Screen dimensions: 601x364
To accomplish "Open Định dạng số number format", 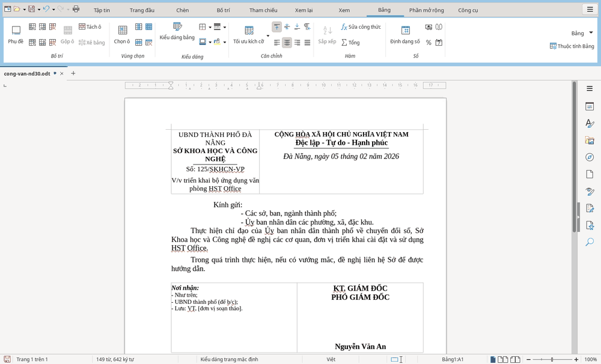I will click(x=405, y=34).
